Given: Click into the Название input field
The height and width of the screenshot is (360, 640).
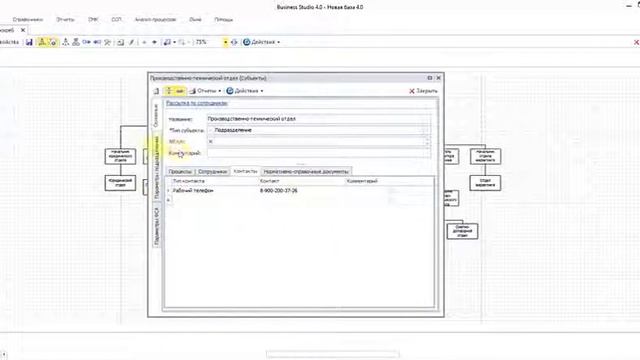Looking at the screenshot, I should (x=319, y=119).
